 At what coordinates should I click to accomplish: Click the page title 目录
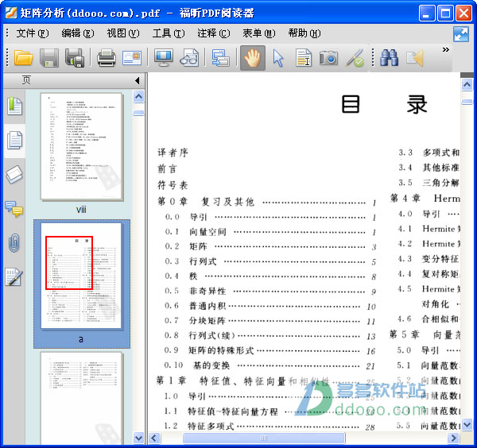(385, 105)
